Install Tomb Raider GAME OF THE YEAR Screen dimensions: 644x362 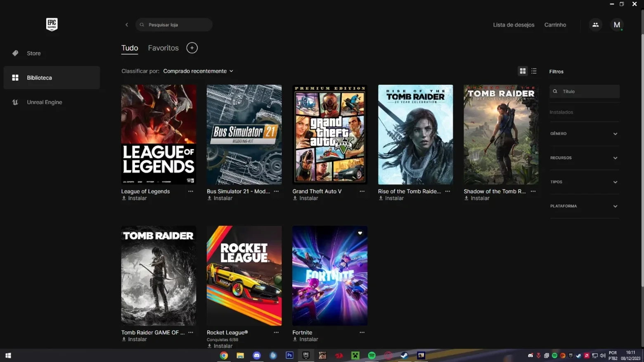(x=134, y=339)
